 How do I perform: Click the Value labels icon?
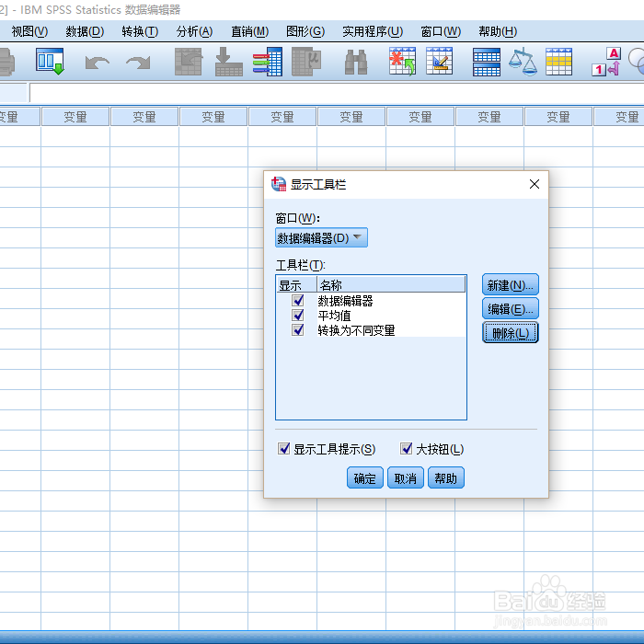click(x=606, y=62)
